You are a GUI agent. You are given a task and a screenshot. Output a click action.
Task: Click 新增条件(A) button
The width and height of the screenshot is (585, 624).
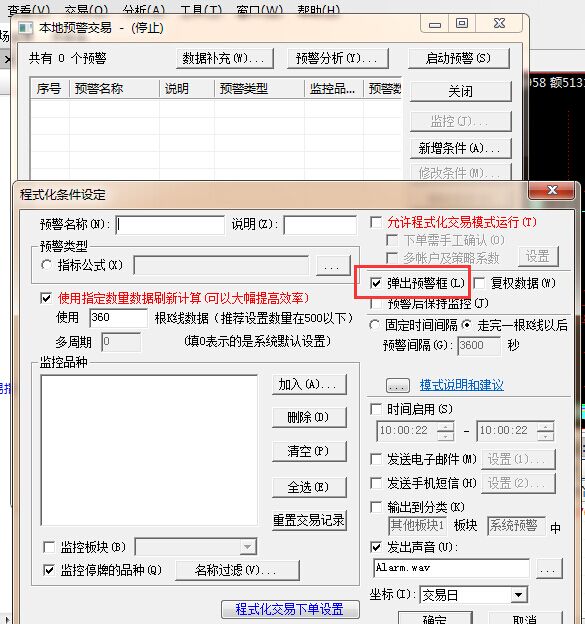(460, 148)
